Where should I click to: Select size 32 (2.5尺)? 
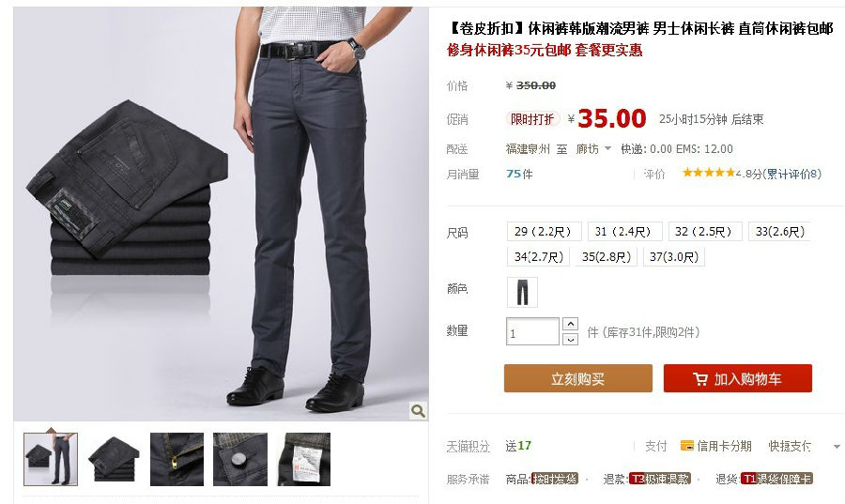click(705, 232)
